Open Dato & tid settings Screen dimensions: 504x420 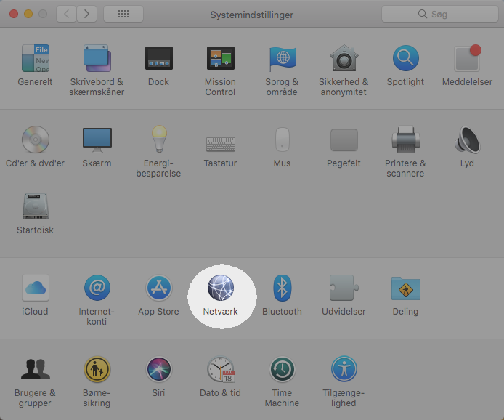click(221, 369)
